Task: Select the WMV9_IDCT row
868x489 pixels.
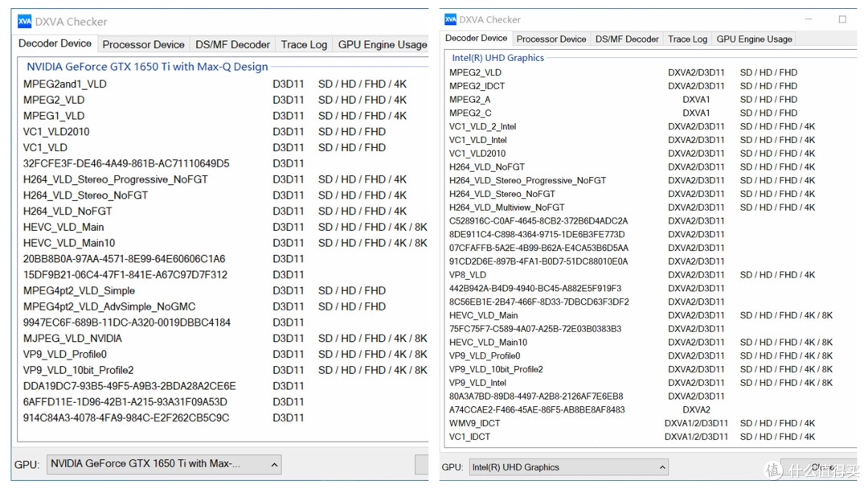Action: point(633,424)
